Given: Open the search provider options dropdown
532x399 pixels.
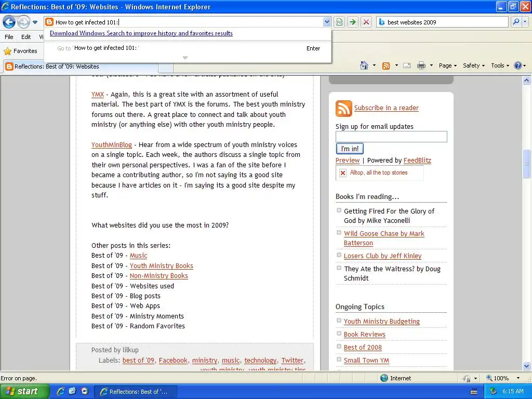Looking at the screenshot, I should (x=525, y=22).
